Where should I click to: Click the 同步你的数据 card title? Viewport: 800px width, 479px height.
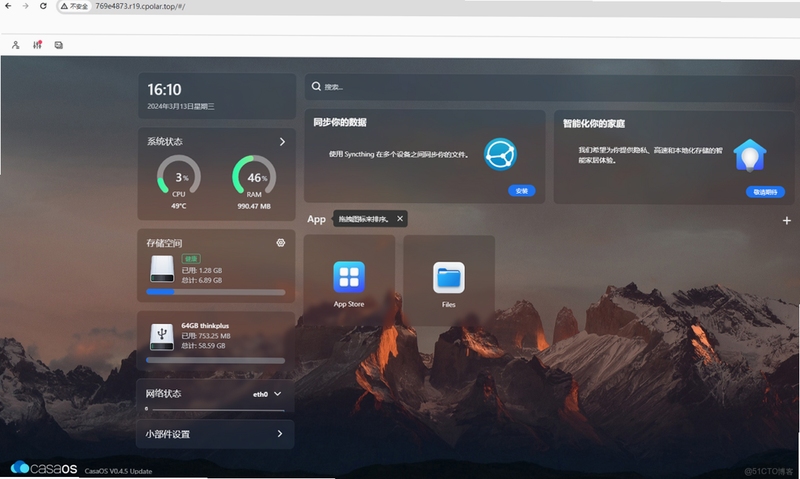[340, 122]
